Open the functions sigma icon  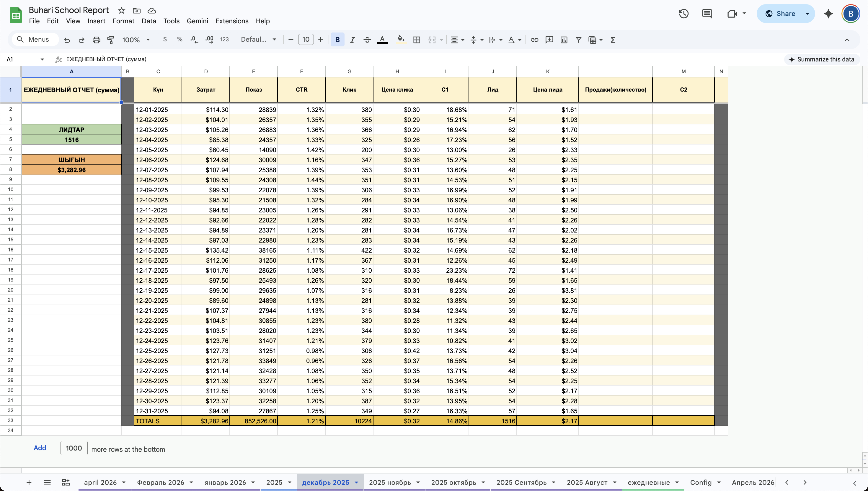[613, 40]
